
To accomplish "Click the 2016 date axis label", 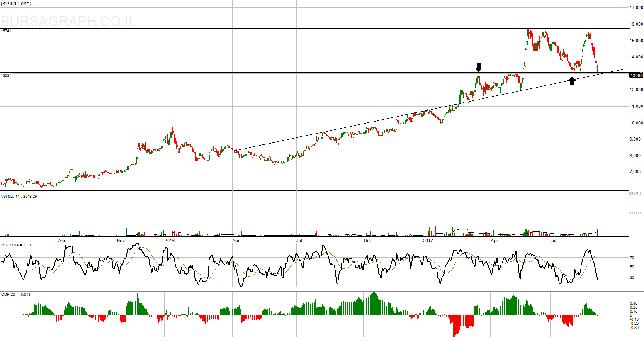I will tap(170, 241).
